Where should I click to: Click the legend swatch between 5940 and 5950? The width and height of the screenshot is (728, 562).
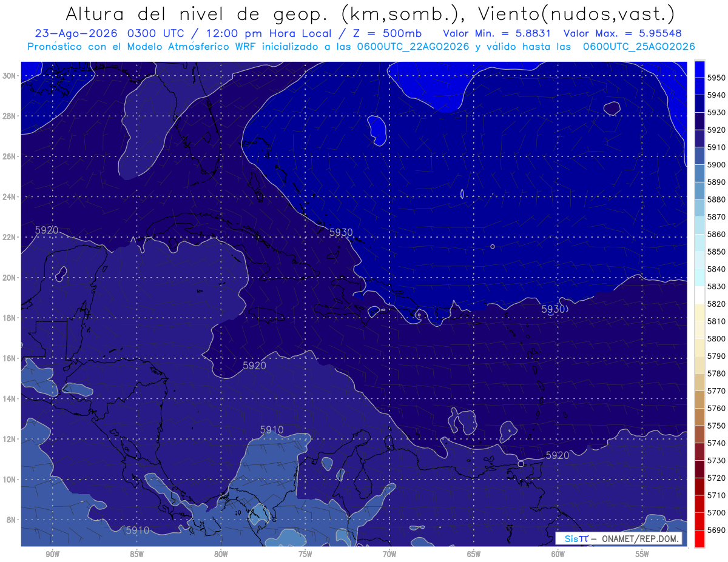tap(699, 86)
